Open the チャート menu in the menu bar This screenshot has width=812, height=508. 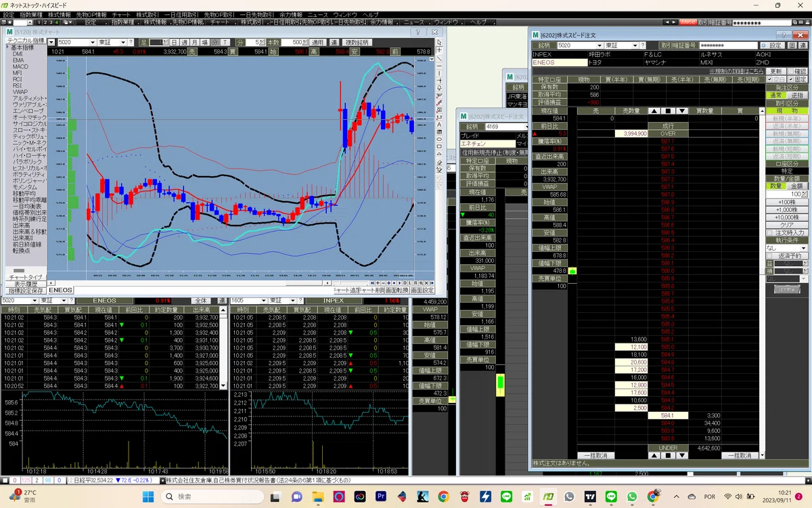[x=121, y=14]
